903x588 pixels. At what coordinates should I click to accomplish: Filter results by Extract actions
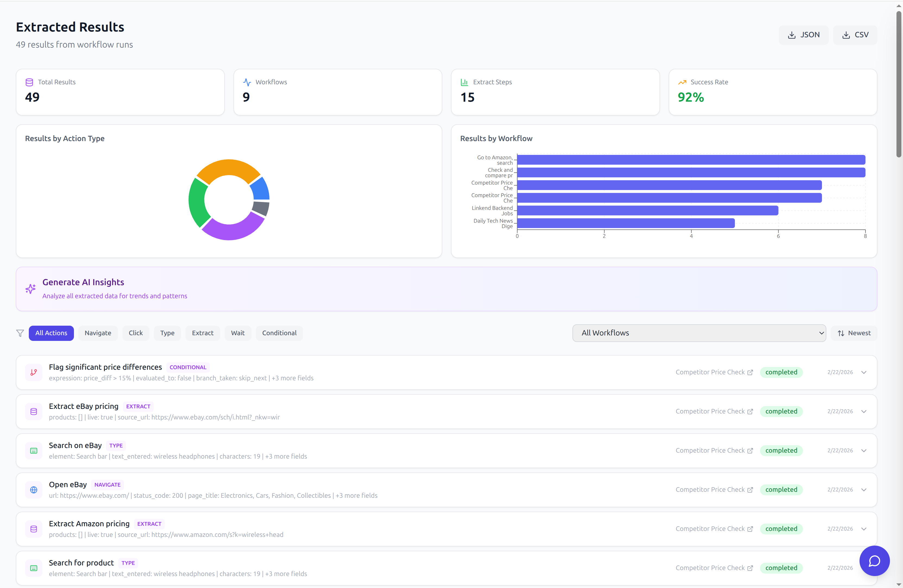tap(203, 333)
